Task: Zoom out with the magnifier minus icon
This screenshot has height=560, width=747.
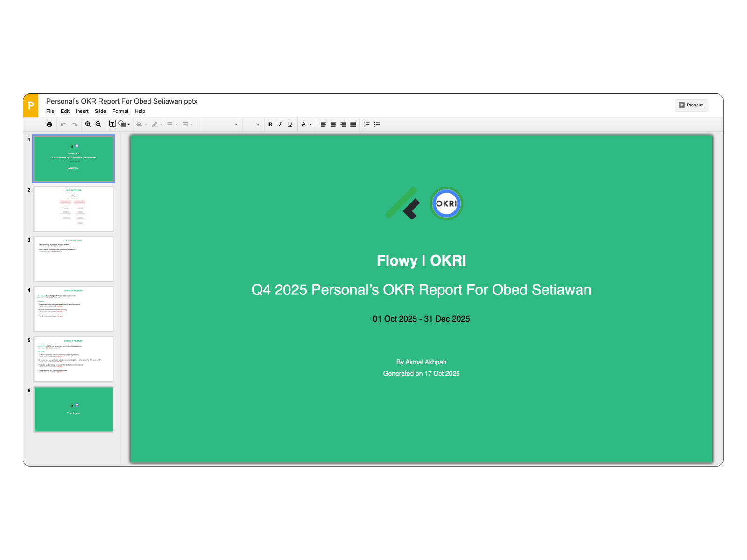Action: 99,125
